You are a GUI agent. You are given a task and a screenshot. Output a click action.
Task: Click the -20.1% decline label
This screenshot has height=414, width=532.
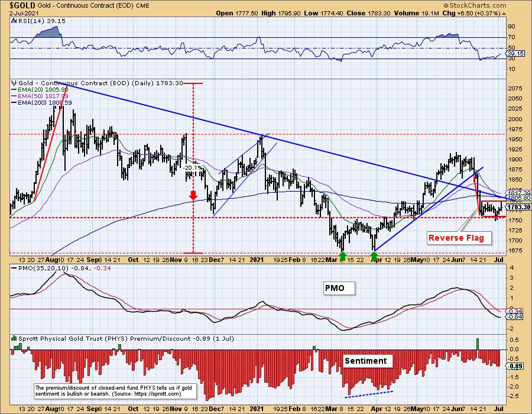pos(193,168)
